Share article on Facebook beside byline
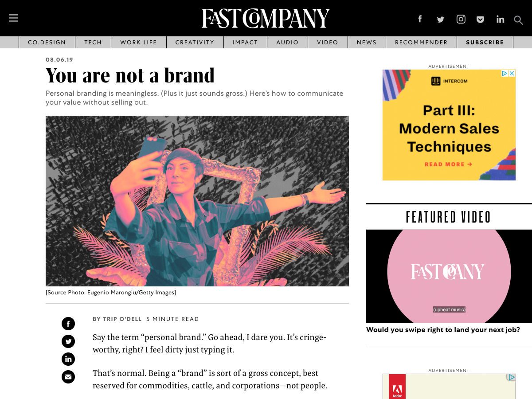Image resolution: width=532 pixels, height=399 pixels. click(x=68, y=324)
